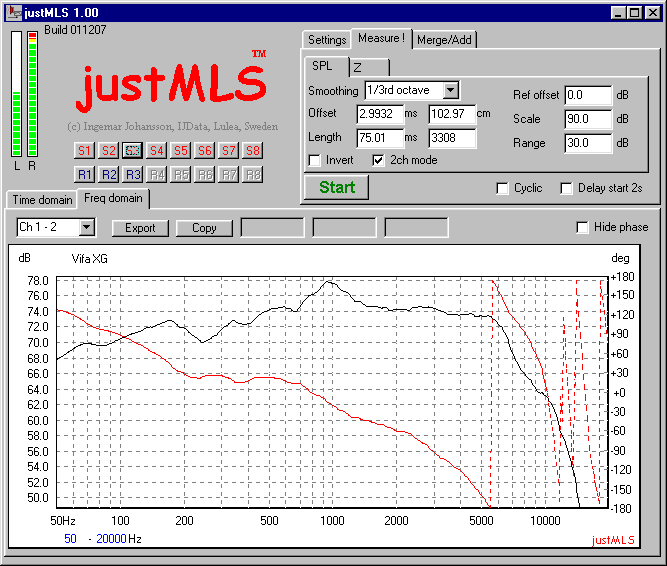Select memory slot S3
Screen dimensions: 667x566
coord(132,151)
